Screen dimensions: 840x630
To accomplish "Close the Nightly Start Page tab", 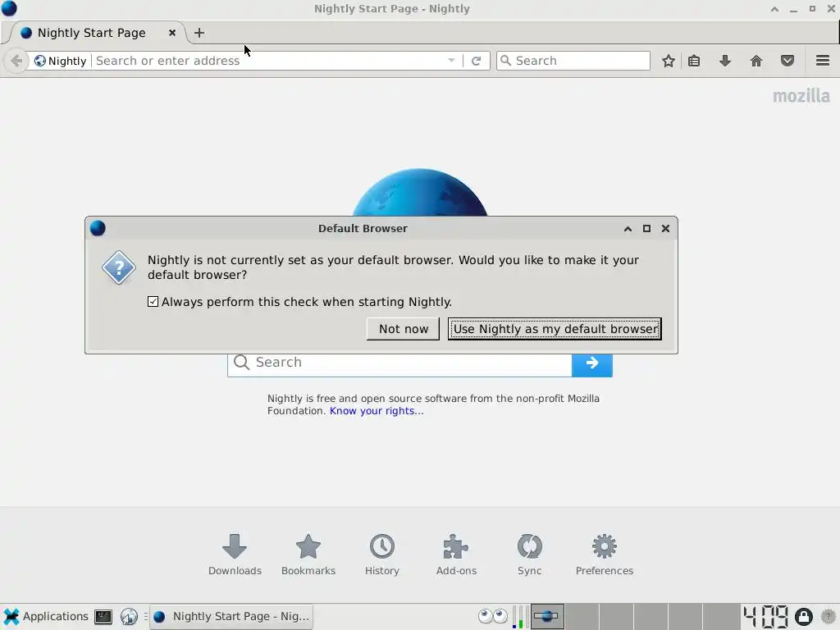I will pyautogui.click(x=172, y=33).
